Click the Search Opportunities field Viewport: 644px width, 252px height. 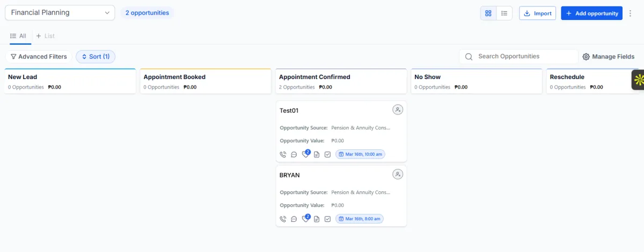(518, 56)
